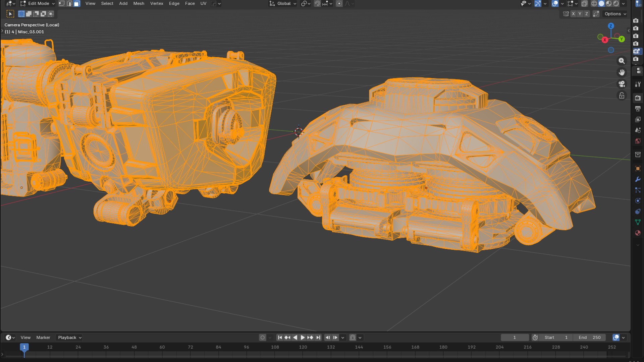Enable X axis mirror
Viewport: 644px width, 362px height.
point(573,14)
